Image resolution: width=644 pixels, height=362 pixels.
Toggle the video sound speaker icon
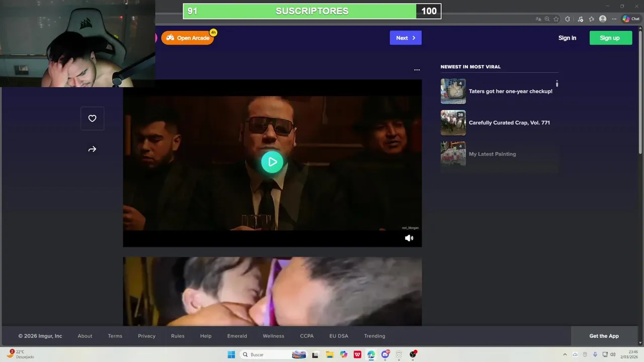pyautogui.click(x=409, y=238)
